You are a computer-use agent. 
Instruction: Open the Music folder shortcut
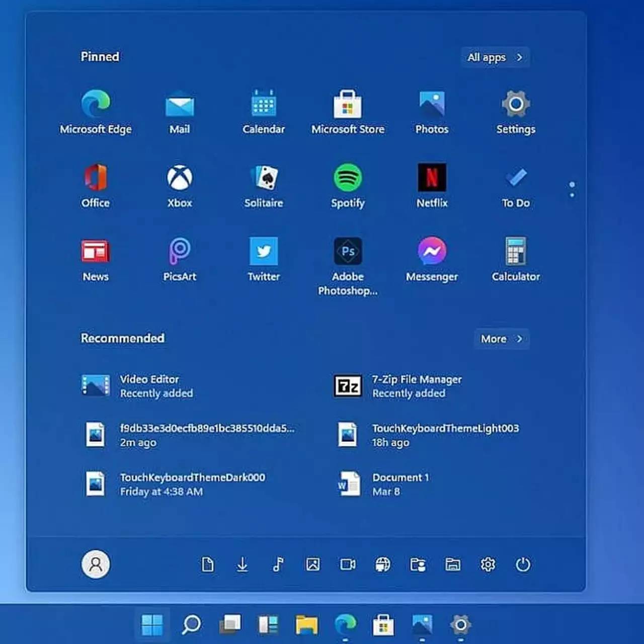[x=278, y=565]
